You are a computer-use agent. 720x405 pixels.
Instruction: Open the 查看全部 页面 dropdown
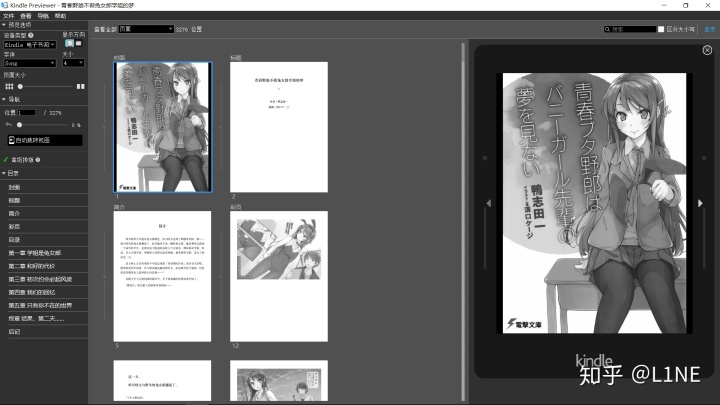click(x=146, y=29)
